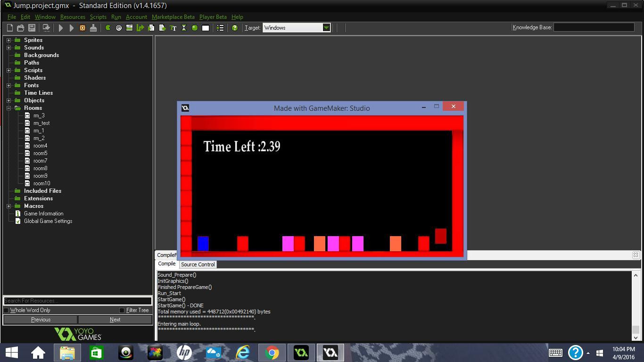
Task: Select the Global Game Settings item
Action: (48, 221)
